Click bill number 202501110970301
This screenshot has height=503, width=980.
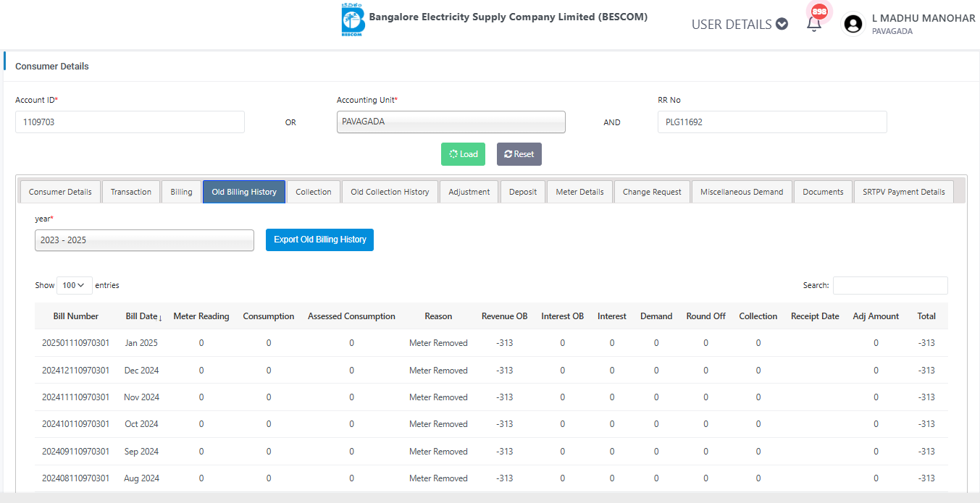click(75, 343)
